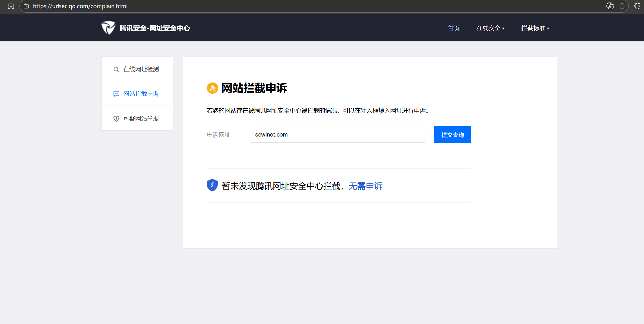Open 在线网址检测 sidebar item
Screen dimensions: 644x324
point(141,69)
